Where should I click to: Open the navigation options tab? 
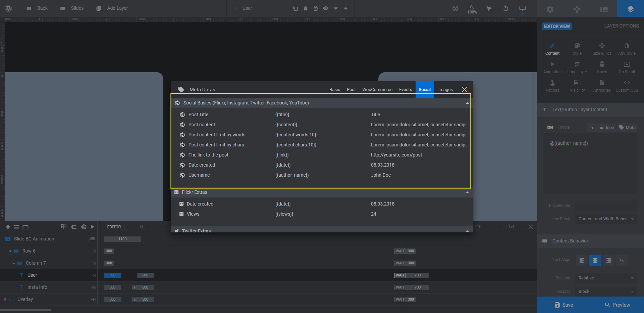[x=577, y=9]
